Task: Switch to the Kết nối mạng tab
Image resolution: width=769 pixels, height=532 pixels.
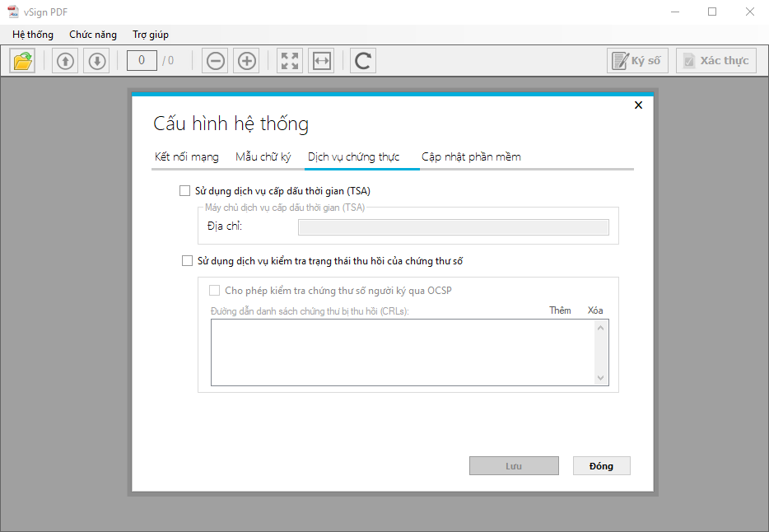Action: click(x=187, y=156)
